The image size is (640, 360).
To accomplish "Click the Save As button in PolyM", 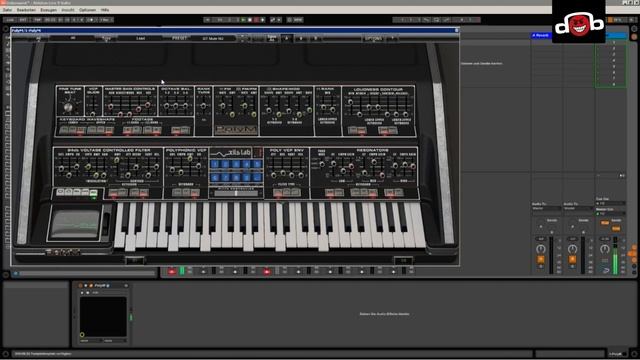I will pos(272,38).
